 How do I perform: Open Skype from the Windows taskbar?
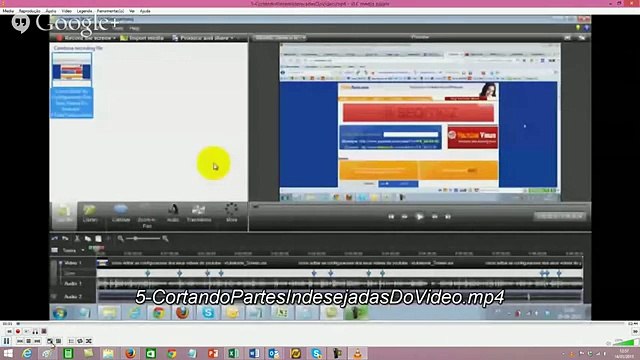[x=316, y=353]
